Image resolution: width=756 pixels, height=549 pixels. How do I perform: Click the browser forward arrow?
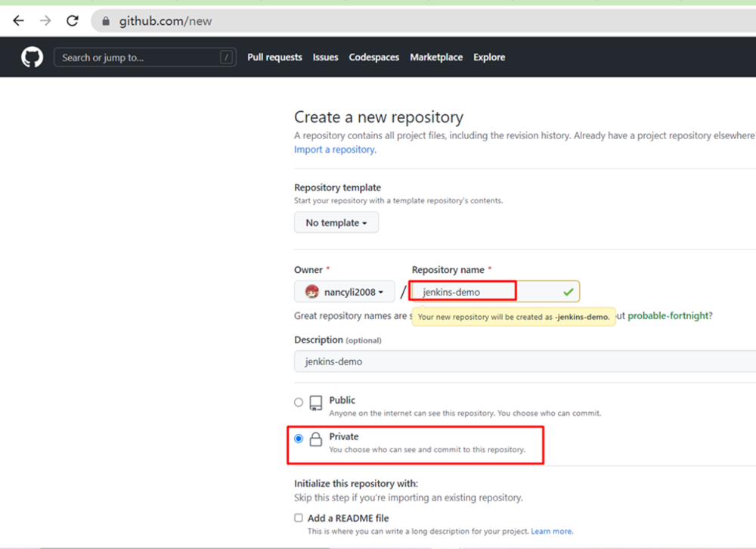click(45, 21)
